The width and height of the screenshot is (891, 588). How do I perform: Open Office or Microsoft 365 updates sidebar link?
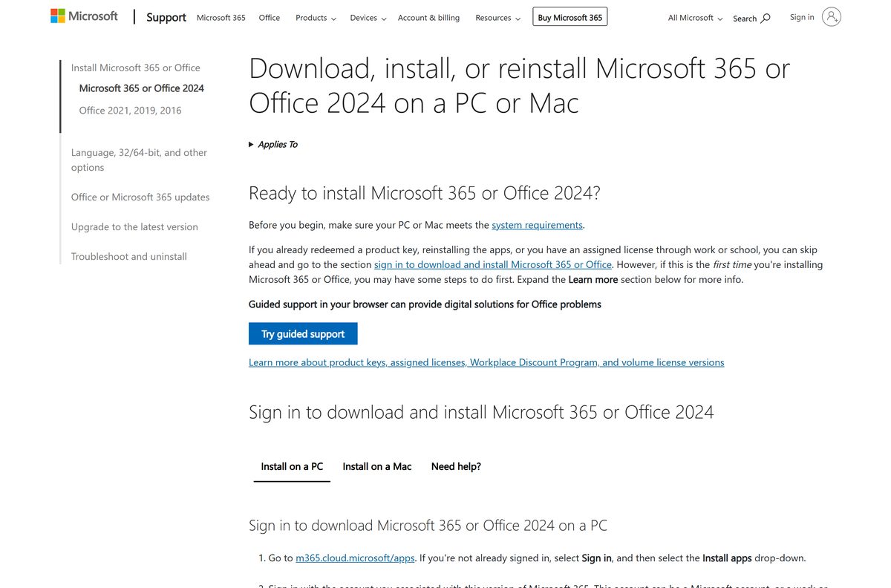point(140,197)
